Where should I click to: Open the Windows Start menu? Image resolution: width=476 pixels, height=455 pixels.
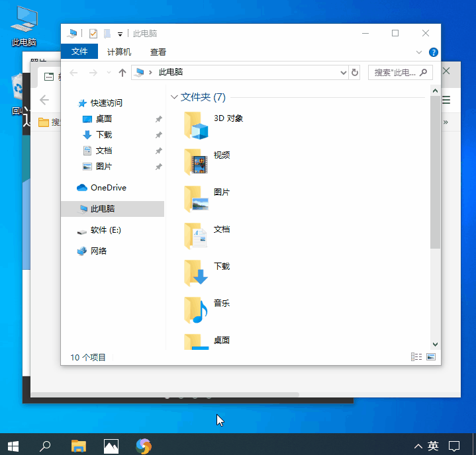point(13,446)
